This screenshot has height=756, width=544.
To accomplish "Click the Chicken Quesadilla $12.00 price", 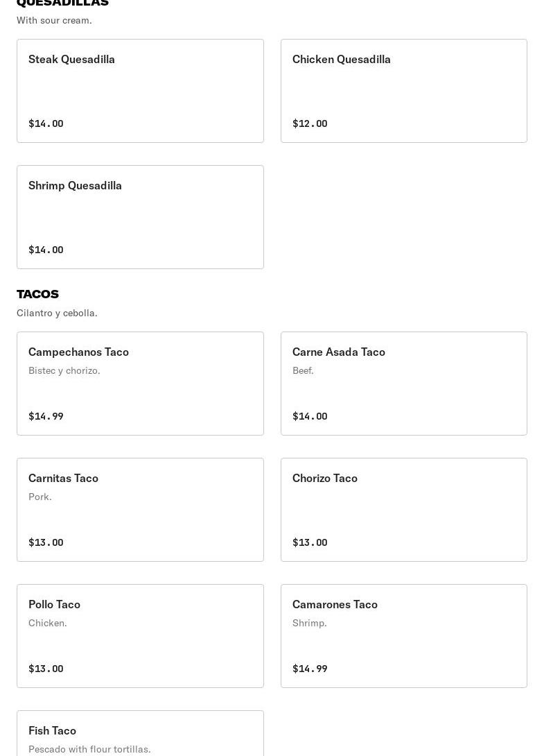I will tap(310, 123).
